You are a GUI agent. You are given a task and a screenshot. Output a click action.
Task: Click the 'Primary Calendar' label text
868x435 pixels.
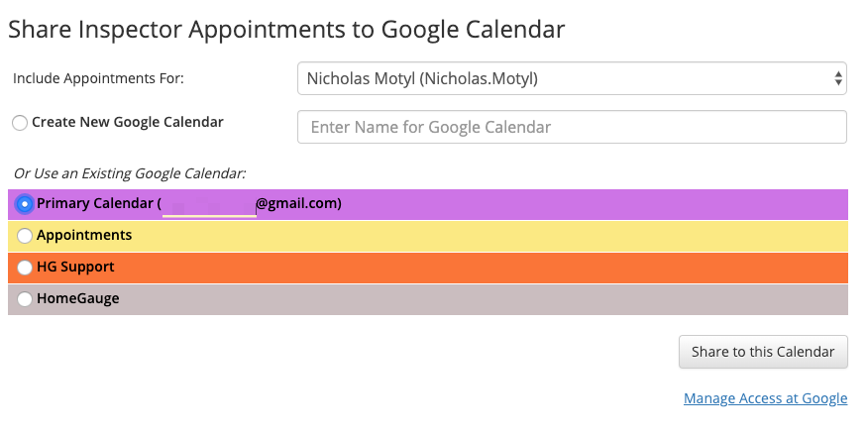point(94,204)
